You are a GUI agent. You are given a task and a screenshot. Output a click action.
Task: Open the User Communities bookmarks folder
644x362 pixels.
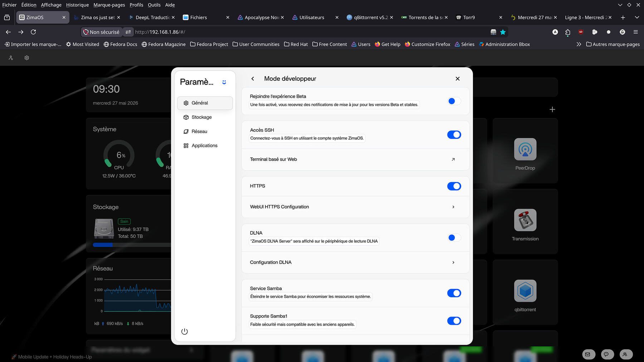tap(256, 44)
